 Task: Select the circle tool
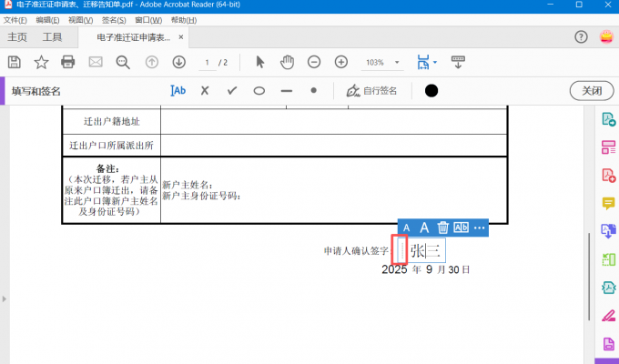pyautogui.click(x=259, y=91)
